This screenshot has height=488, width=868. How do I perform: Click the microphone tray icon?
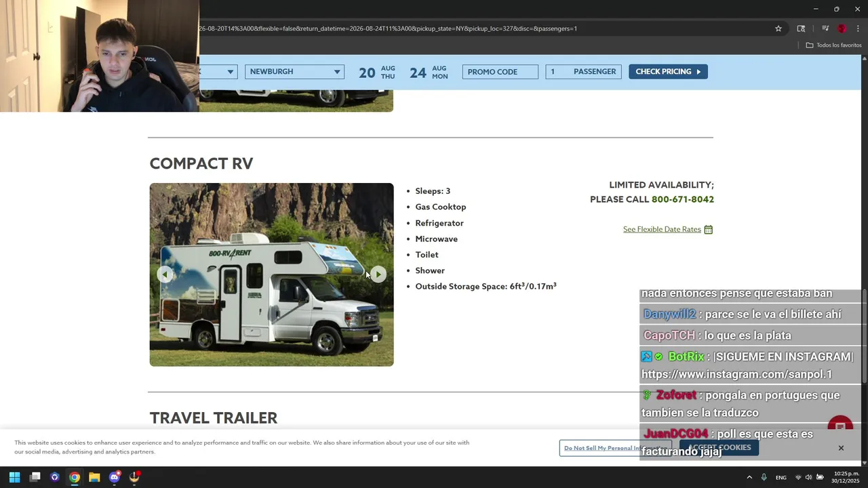[764, 477]
